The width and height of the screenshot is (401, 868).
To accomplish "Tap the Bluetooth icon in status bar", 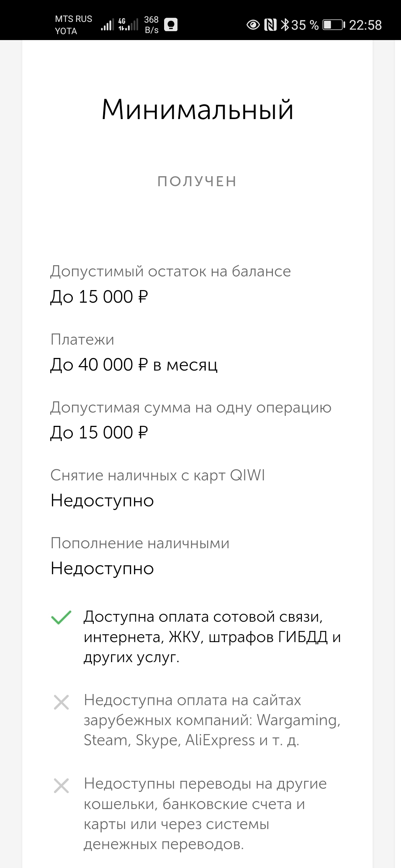I will (x=285, y=25).
